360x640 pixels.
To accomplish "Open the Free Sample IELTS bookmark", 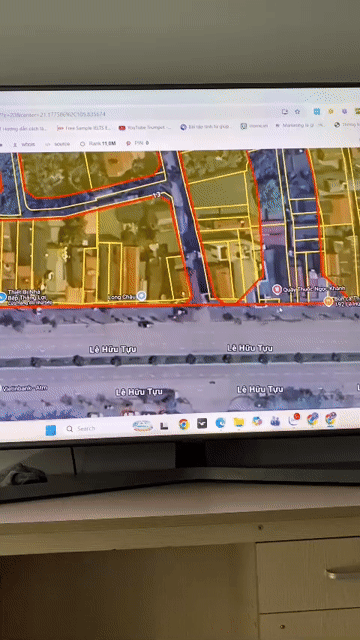I will tap(84, 128).
